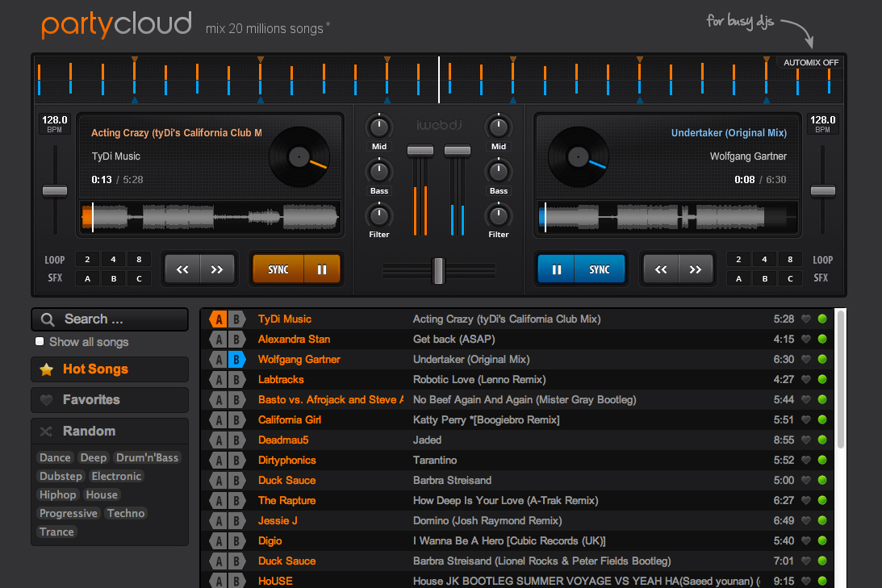Click the right deck Mid knob
Screen dimensions: 882x588
tap(499, 127)
